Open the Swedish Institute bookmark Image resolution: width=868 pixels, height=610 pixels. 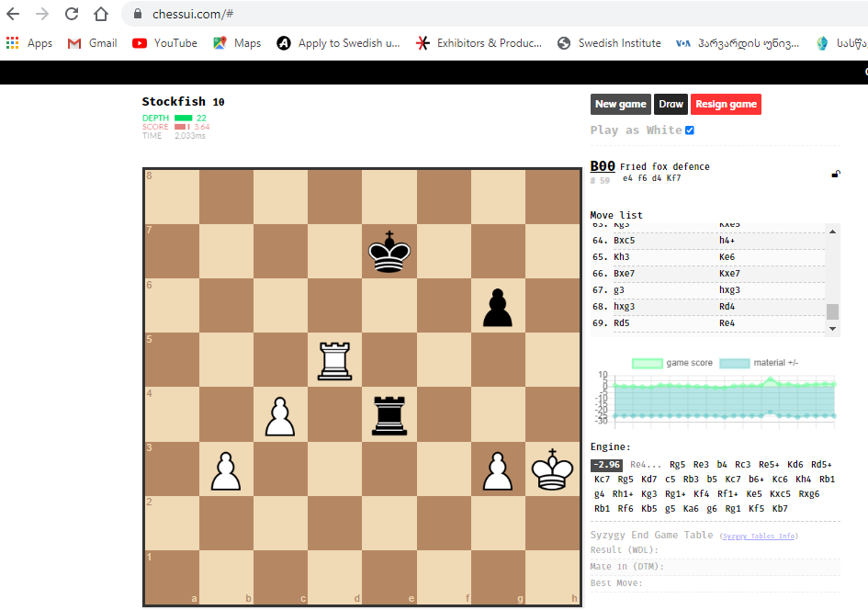(x=609, y=43)
